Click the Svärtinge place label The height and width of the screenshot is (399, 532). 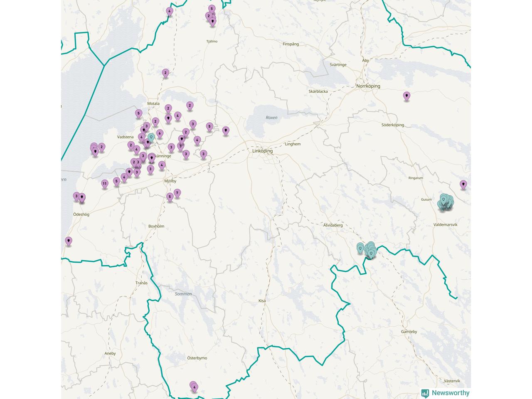tap(338, 65)
